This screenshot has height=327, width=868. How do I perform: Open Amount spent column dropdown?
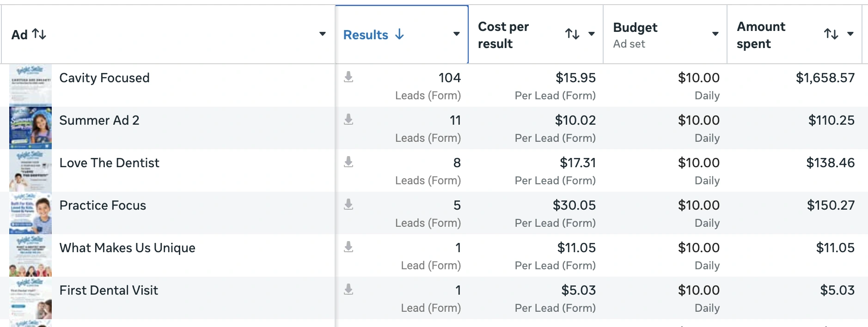(x=850, y=34)
